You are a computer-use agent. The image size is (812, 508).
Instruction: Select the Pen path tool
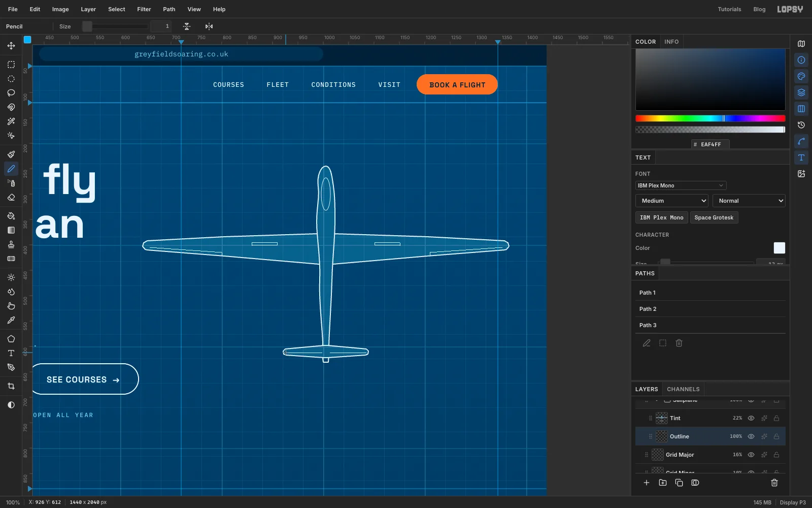(x=11, y=367)
